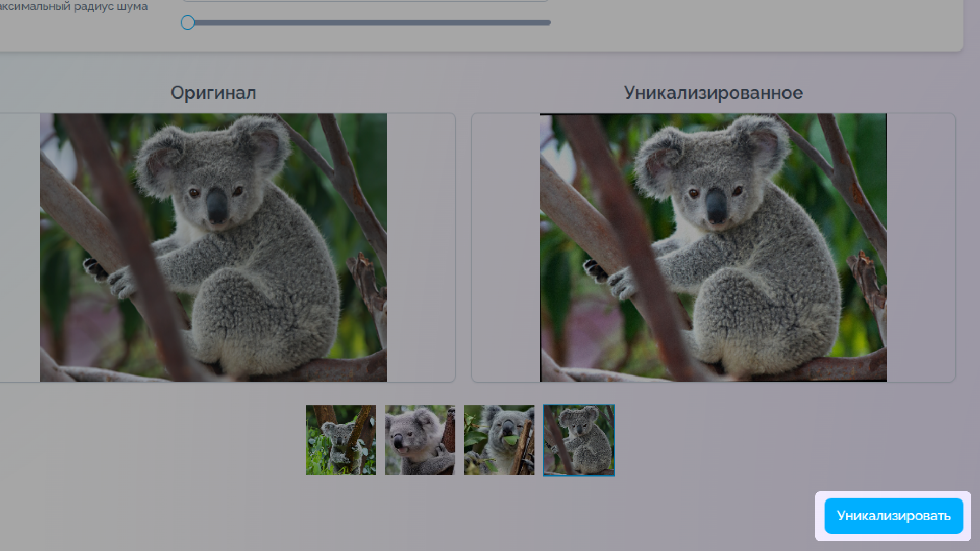The width and height of the screenshot is (980, 551).
Task: Click the uniqueized koala image preview
Action: [713, 247]
